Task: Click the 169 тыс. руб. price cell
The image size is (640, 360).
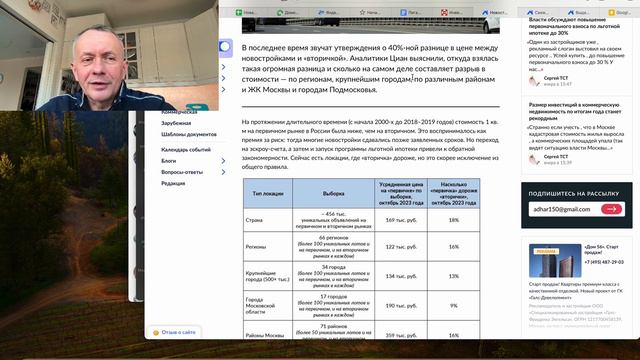Action: pyautogui.click(x=401, y=220)
